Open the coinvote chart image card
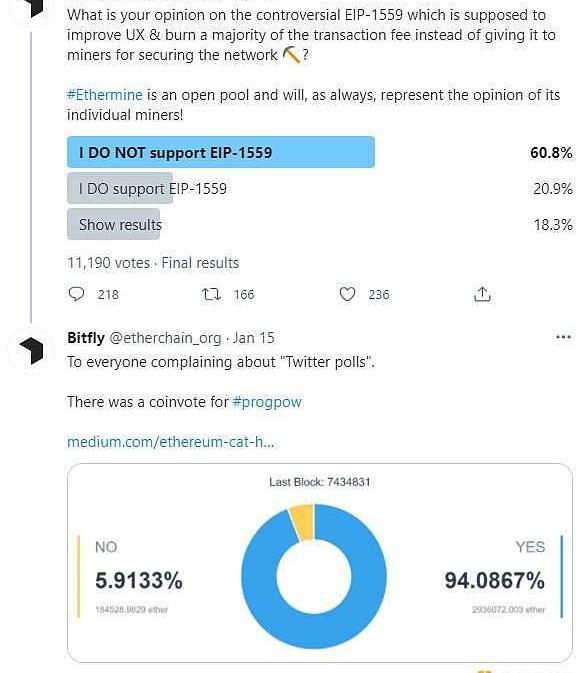 click(320, 563)
